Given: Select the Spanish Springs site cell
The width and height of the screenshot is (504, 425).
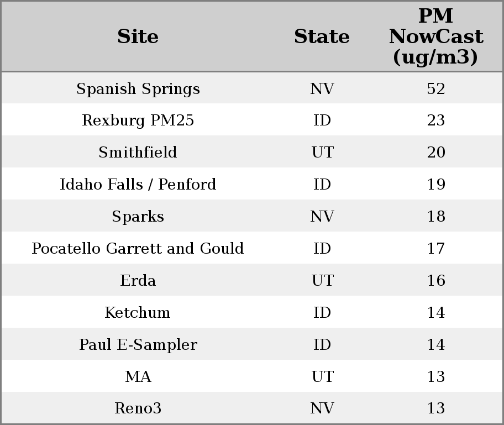Looking at the screenshot, I should click(138, 88).
